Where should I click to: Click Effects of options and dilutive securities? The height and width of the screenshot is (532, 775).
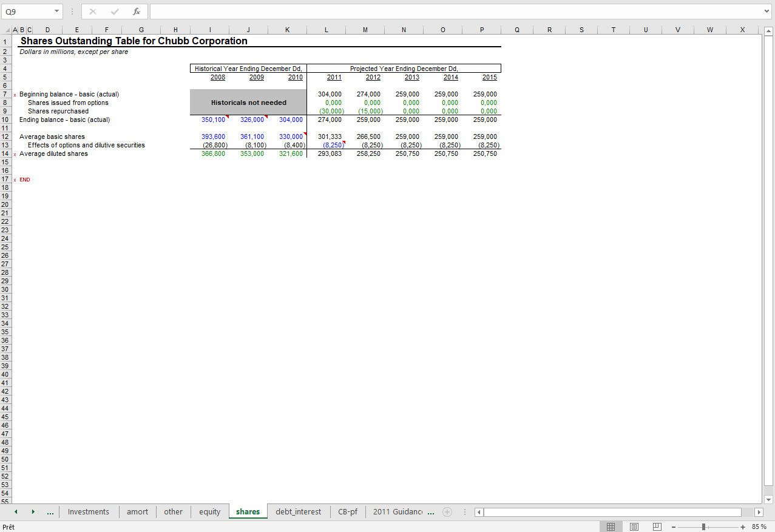click(x=86, y=145)
